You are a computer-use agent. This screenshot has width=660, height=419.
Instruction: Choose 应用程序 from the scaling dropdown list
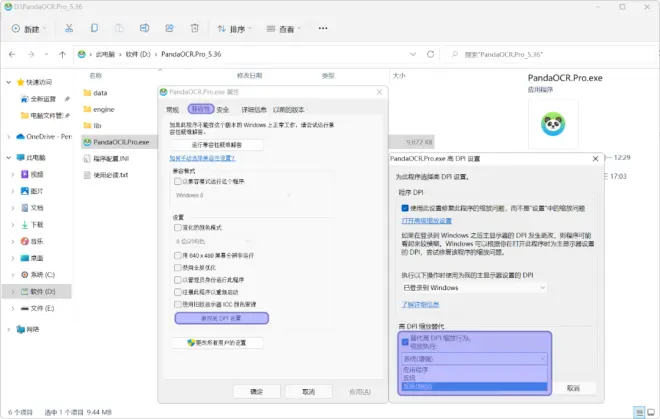[474, 370]
